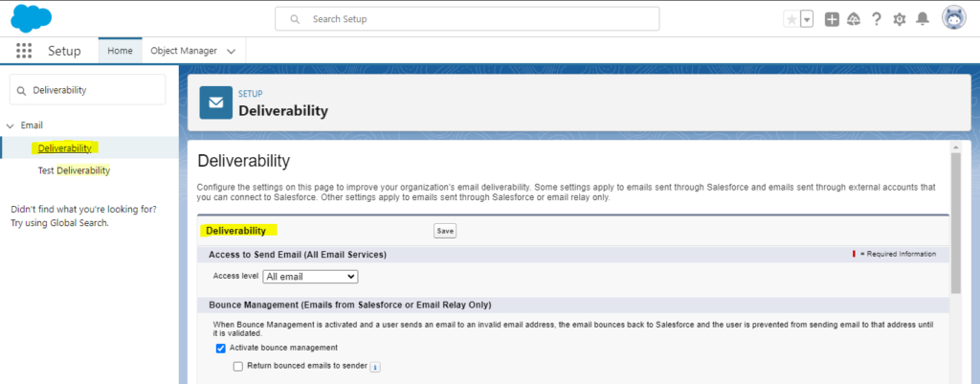
Task: Expand the favorites list dropdown arrow
Action: coord(807,19)
